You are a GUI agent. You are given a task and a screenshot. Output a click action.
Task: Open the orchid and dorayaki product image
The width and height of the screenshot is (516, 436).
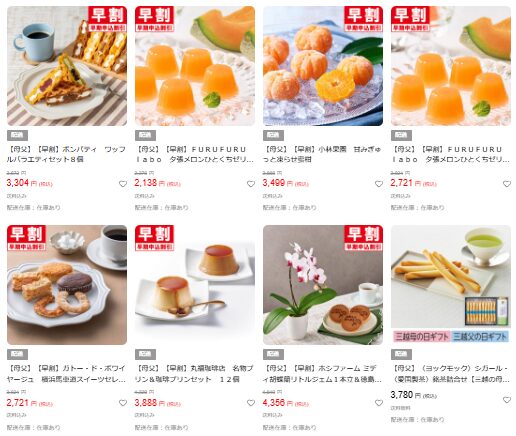point(323,285)
